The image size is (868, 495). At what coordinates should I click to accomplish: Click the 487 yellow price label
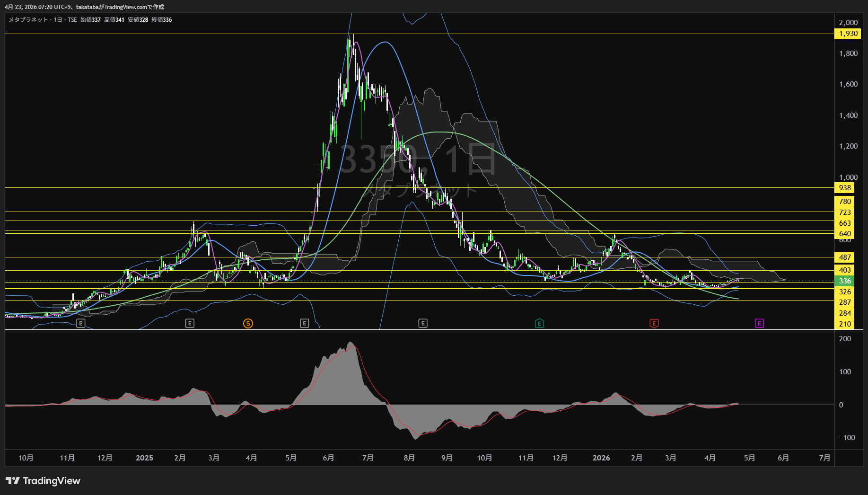845,257
